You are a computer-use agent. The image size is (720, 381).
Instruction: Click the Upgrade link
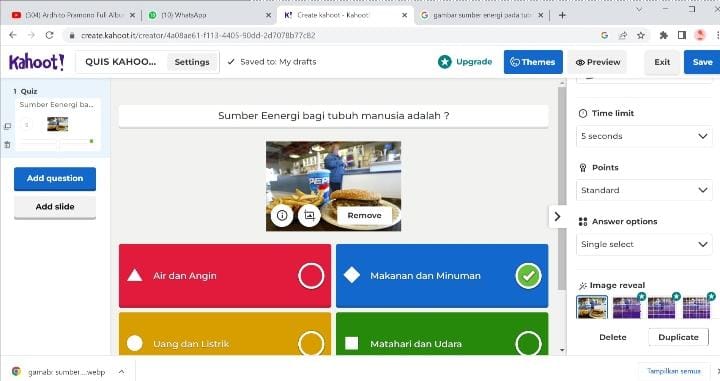pos(474,62)
